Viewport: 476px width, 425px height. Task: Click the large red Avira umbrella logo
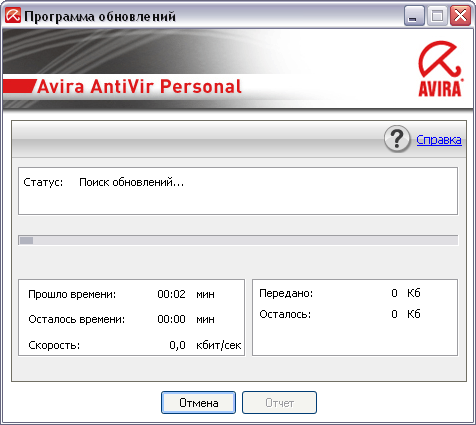coord(440,69)
